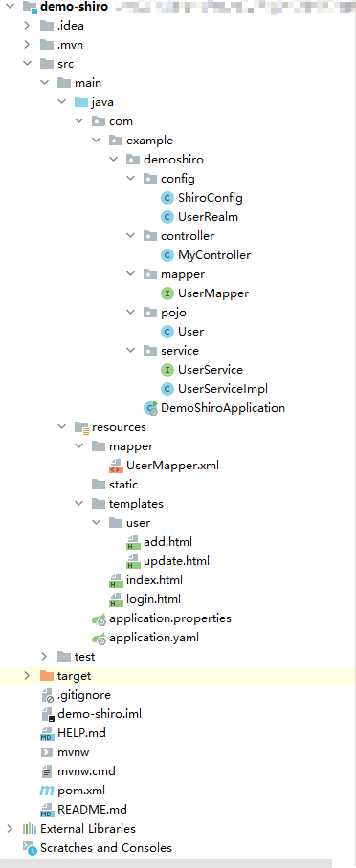Expand the test folder

(44, 657)
